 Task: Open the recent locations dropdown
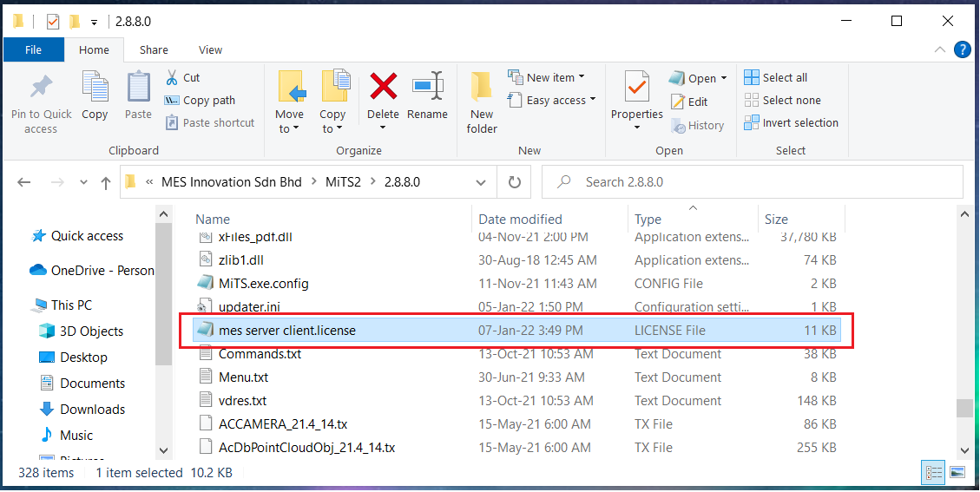pyautogui.click(x=83, y=182)
